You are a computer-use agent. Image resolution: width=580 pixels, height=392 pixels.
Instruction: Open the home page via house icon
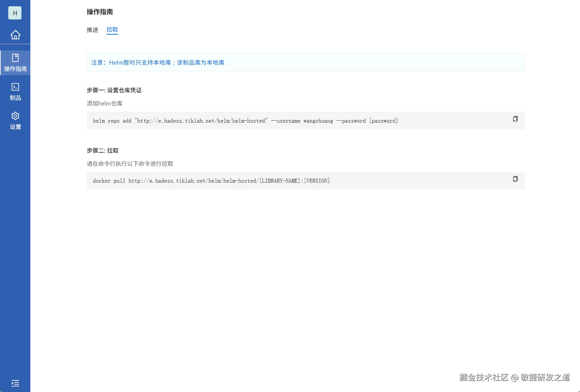pyautogui.click(x=15, y=35)
